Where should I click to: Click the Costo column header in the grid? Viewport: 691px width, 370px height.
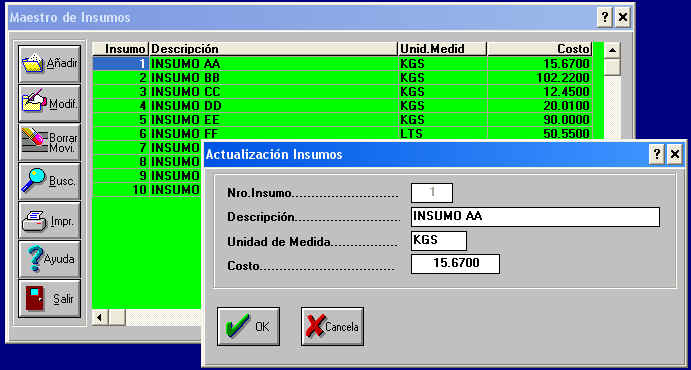click(x=539, y=49)
